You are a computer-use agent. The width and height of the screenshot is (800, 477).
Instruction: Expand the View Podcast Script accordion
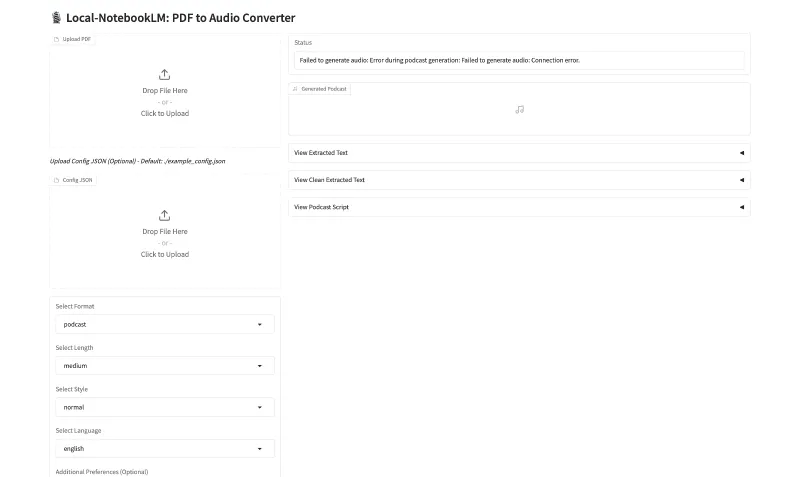point(519,207)
